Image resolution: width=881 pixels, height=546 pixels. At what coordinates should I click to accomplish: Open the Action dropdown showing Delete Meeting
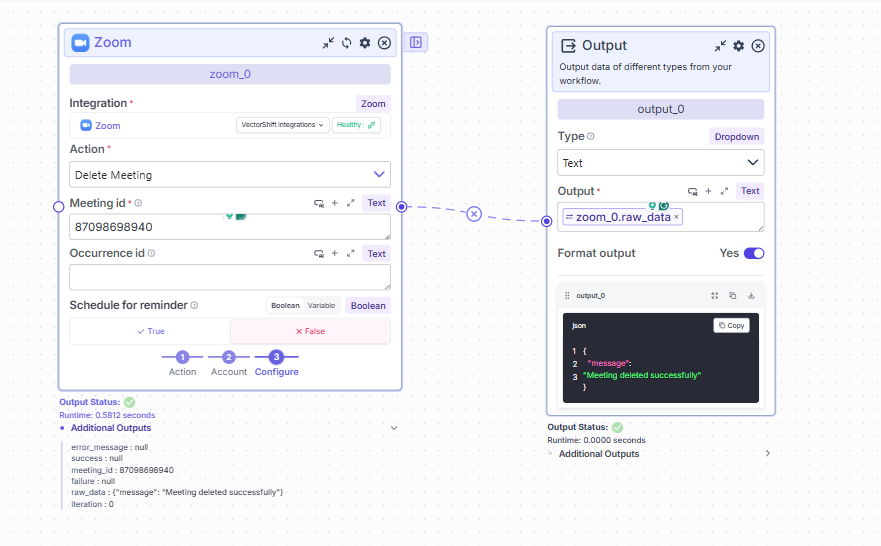[x=230, y=175]
